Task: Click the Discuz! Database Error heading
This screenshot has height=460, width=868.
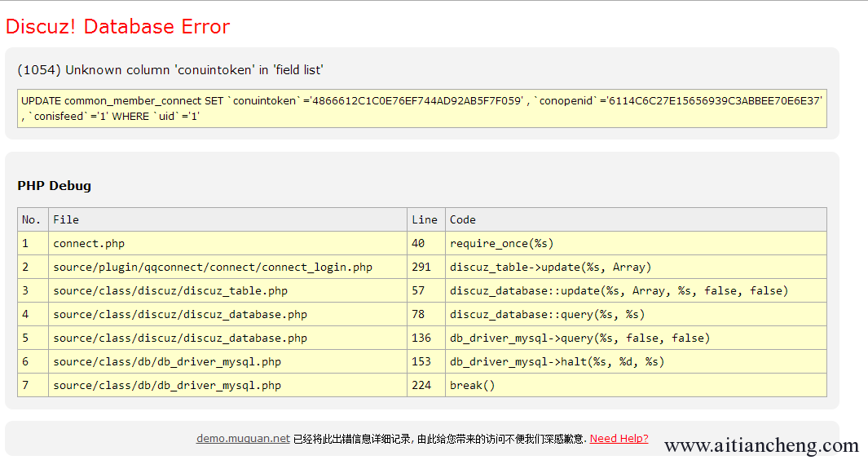Action: 118,27
